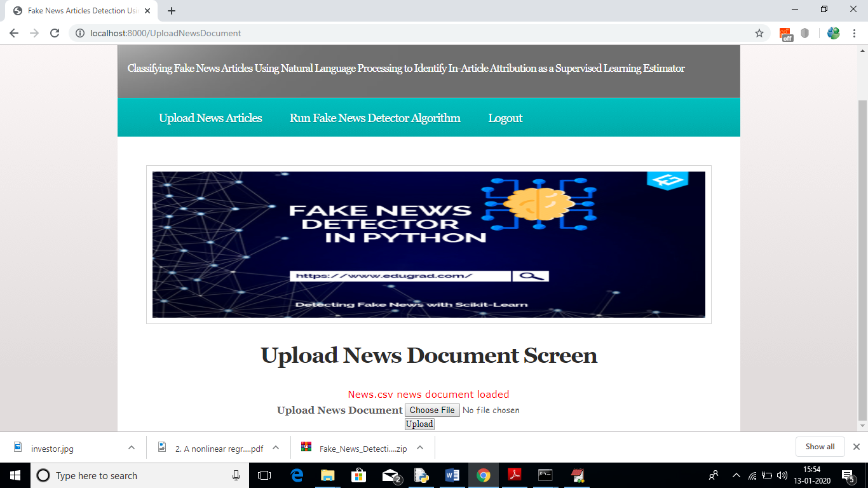Screen dimensions: 868x488
Task: Close the downloads bar
Action: (856, 447)
